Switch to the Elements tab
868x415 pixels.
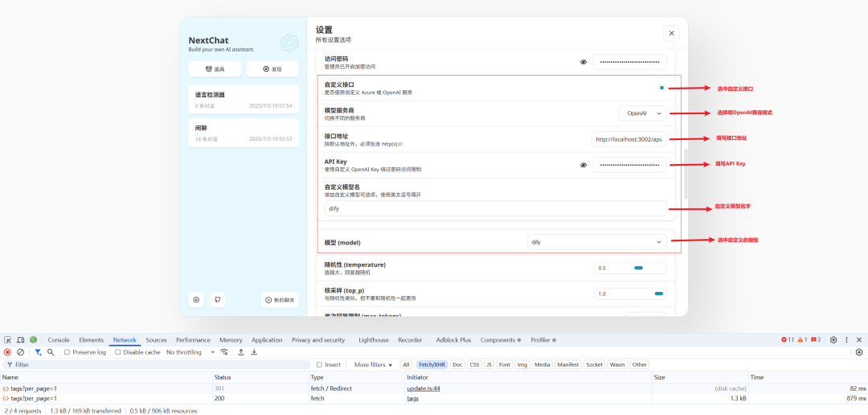92,339
